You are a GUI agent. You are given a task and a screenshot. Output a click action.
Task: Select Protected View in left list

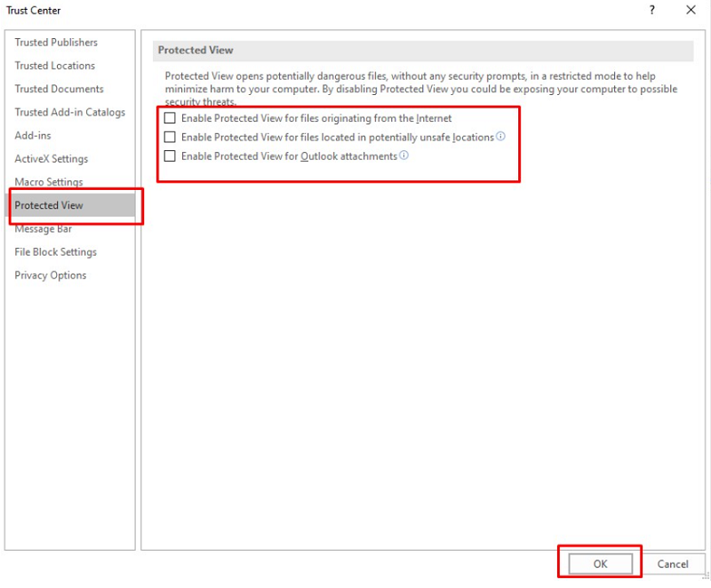pyautogui.click(x=49, y=205)
